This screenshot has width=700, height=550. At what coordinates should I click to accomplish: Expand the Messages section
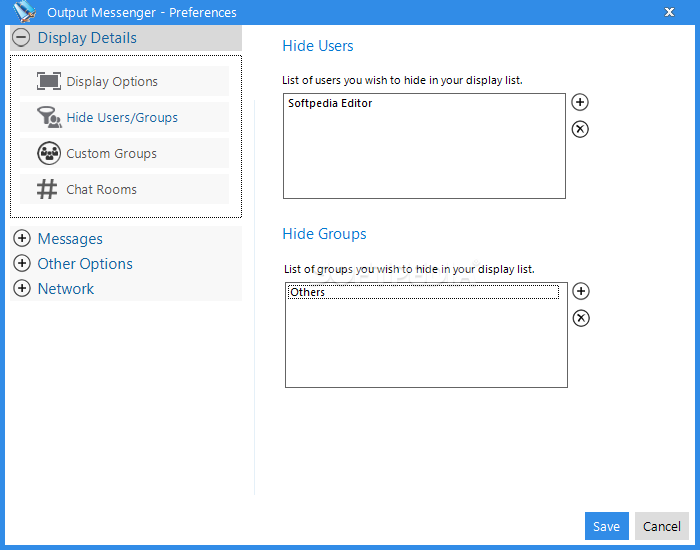click(22, 238)
